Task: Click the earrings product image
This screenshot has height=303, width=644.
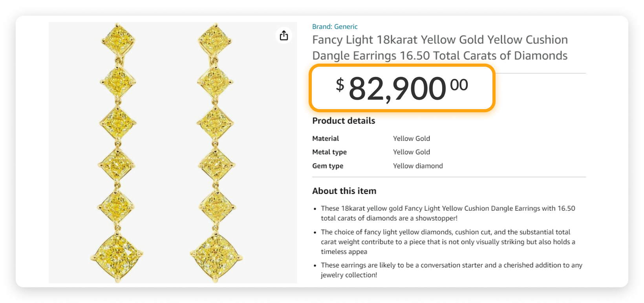Action: 173,153
